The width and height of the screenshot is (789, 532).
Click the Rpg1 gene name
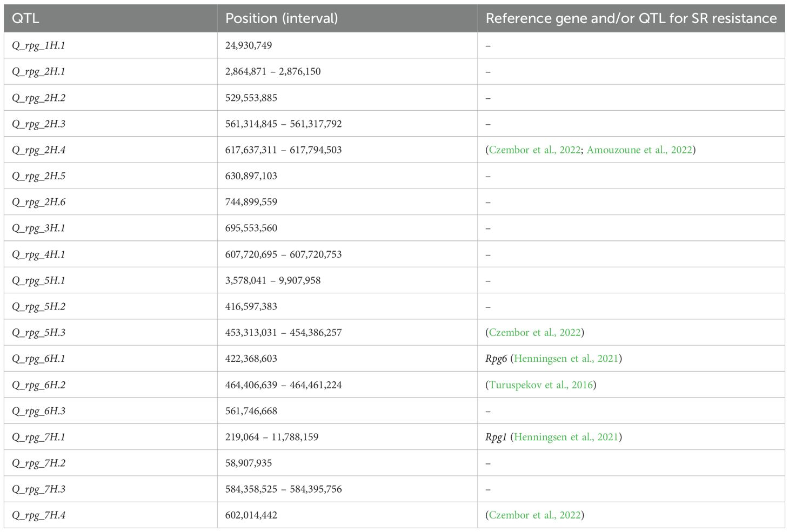(x=496, y=437)
